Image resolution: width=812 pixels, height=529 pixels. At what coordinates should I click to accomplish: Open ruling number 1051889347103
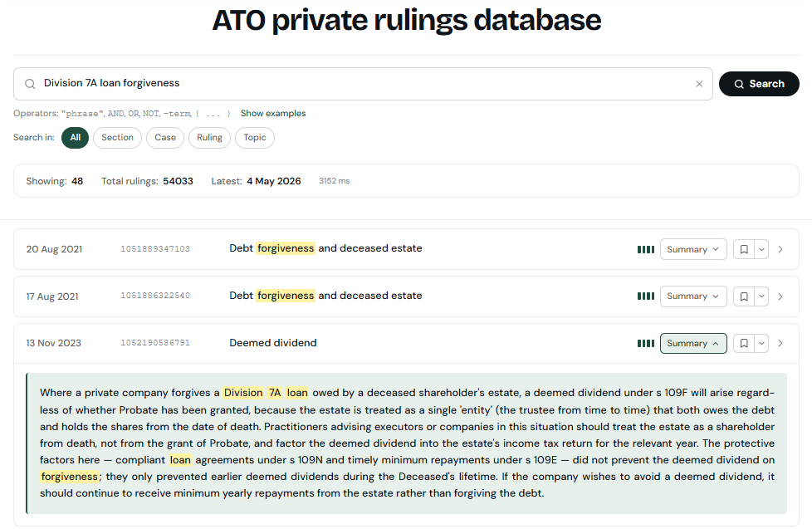pyautogui.click(x=155, y=249)
